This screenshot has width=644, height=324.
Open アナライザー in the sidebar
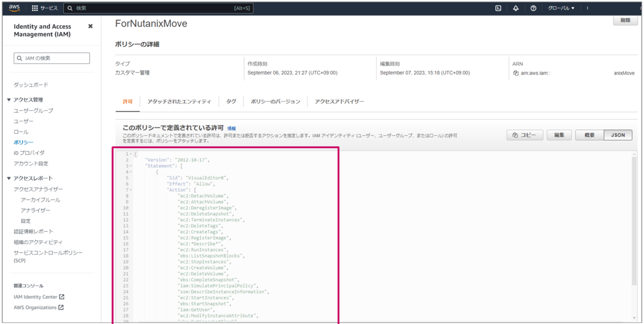(x=35, y=211)
